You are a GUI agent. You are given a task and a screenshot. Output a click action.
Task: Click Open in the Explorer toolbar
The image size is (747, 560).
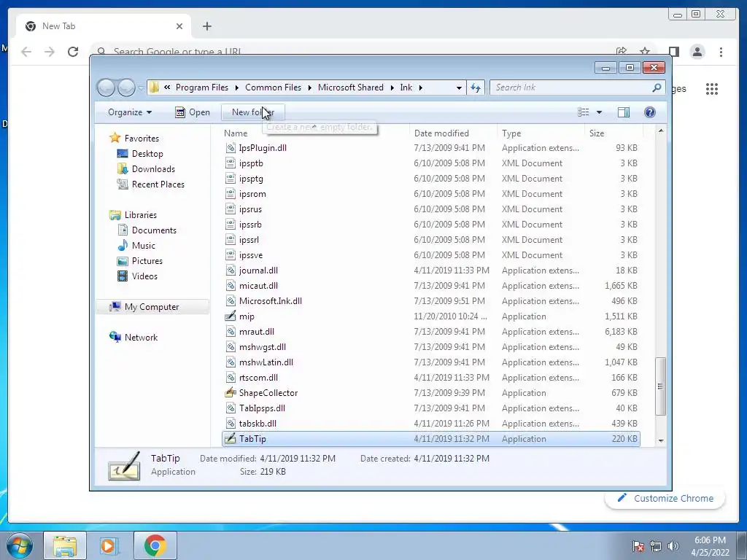pos(193,112)
